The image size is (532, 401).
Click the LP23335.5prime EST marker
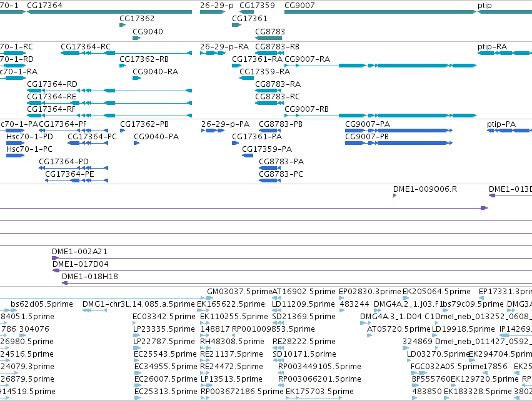coord(137,335)
